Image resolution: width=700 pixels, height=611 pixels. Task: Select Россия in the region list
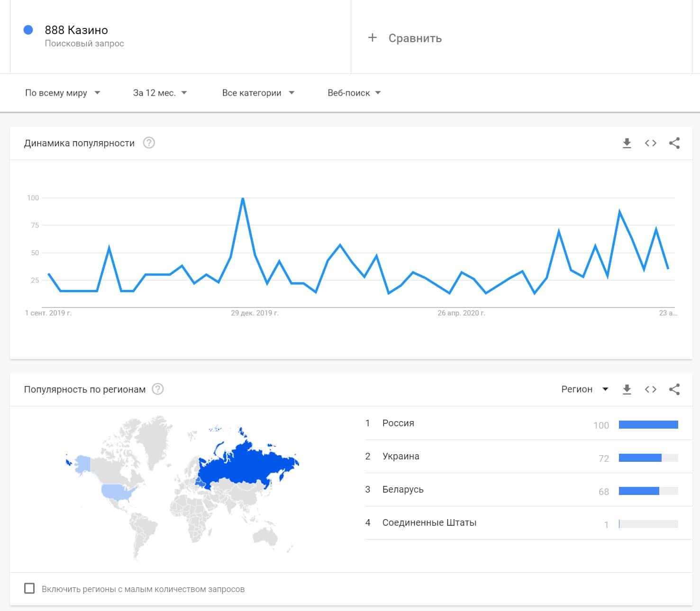click(398, 423)
